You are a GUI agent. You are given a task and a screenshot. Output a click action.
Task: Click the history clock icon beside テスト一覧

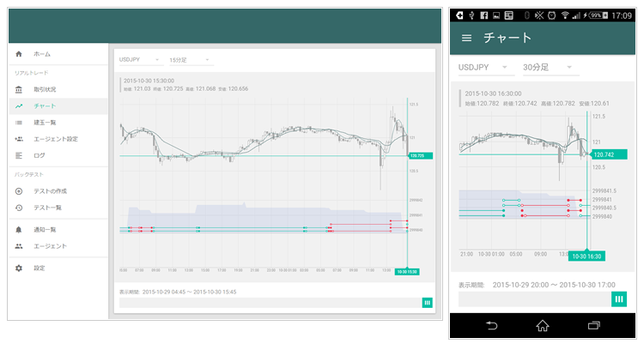click(x=19, y=208)
